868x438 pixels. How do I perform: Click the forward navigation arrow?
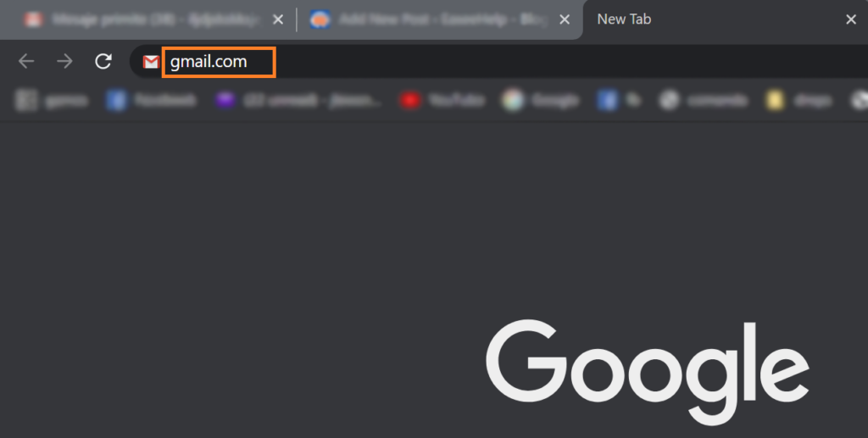click(64, 61)
